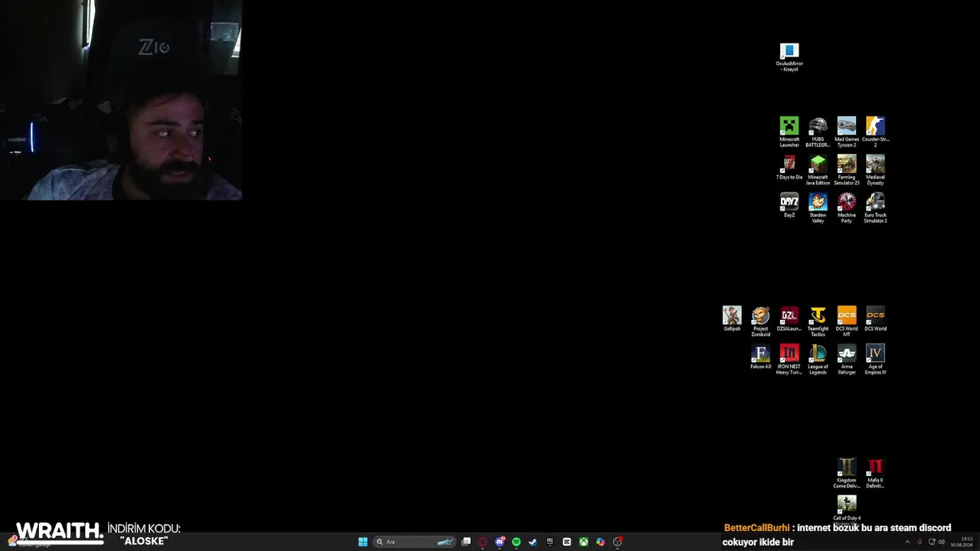Image resolution: width=980 pixels, height=551 pixels.
Task: Open Steam from the taskbar
Action: coord(533,542)
